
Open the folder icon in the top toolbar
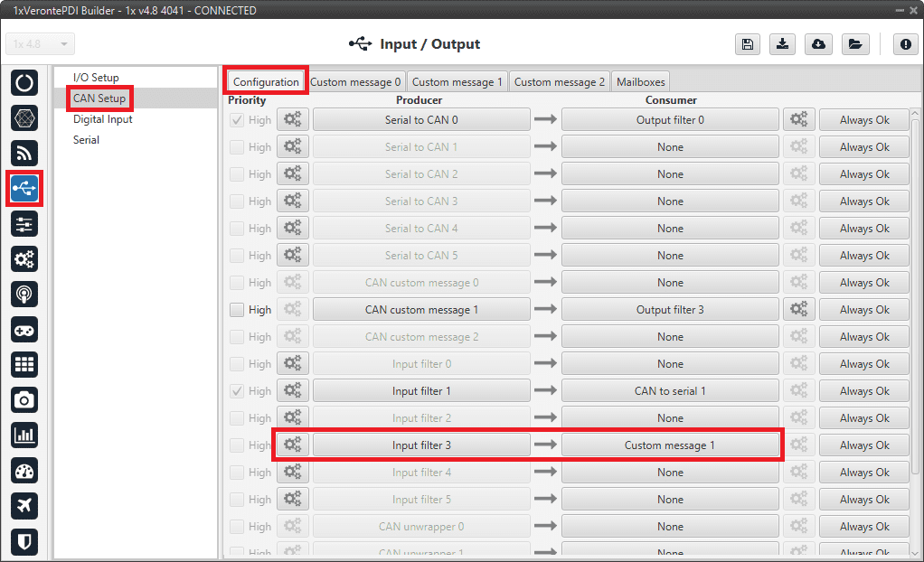click(853, 45)
